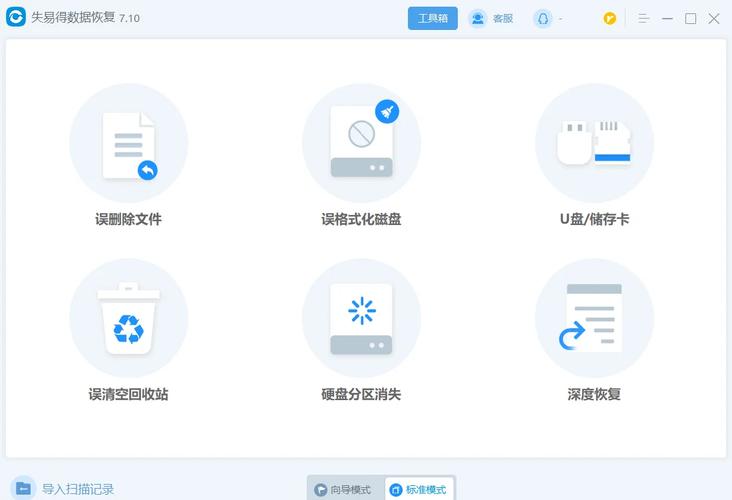
Task: Maximize the data recovery window
Action: coord(691,19)
